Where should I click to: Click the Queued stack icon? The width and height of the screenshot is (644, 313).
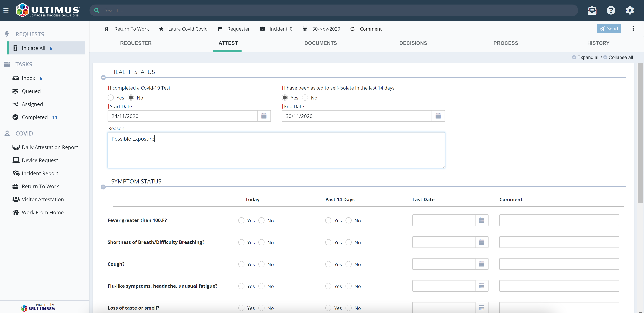[x=16, y=91]
